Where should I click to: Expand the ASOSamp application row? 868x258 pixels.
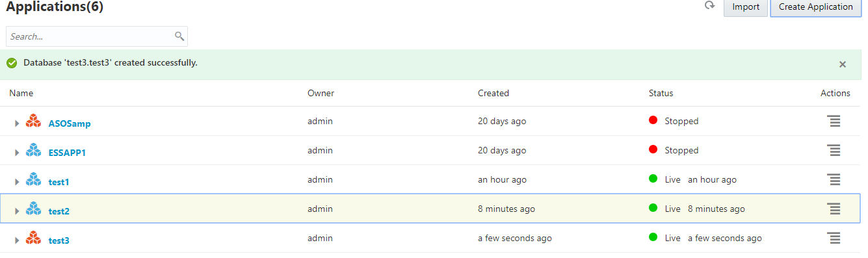[17, 123]
